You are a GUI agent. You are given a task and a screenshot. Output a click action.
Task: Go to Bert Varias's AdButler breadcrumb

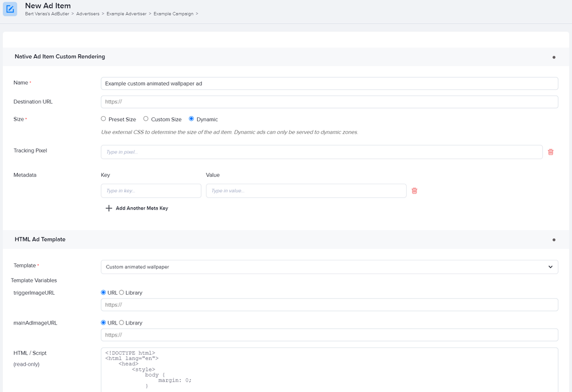coord(47,14)
